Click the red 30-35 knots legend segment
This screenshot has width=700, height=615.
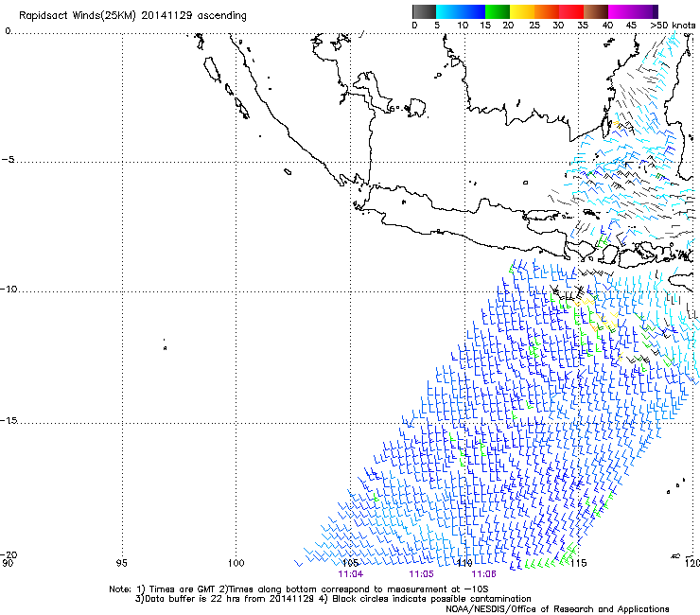(x=571, y=11)
